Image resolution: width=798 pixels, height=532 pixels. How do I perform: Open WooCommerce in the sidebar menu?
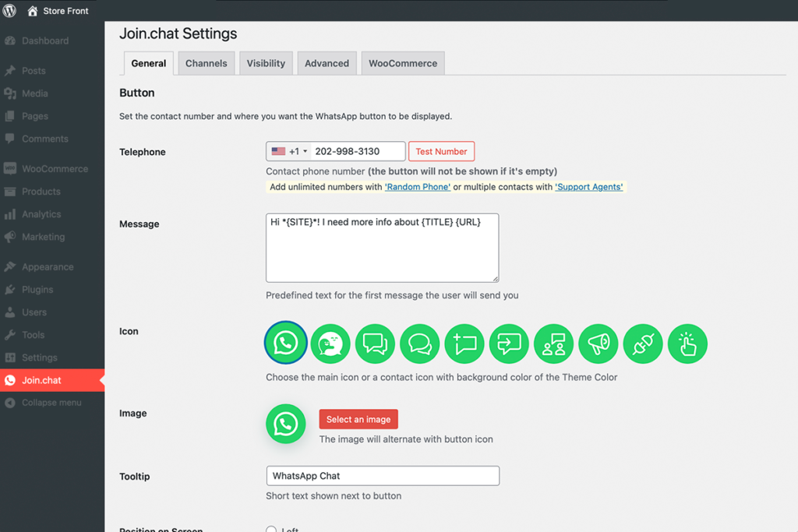(x=55, y=169)
